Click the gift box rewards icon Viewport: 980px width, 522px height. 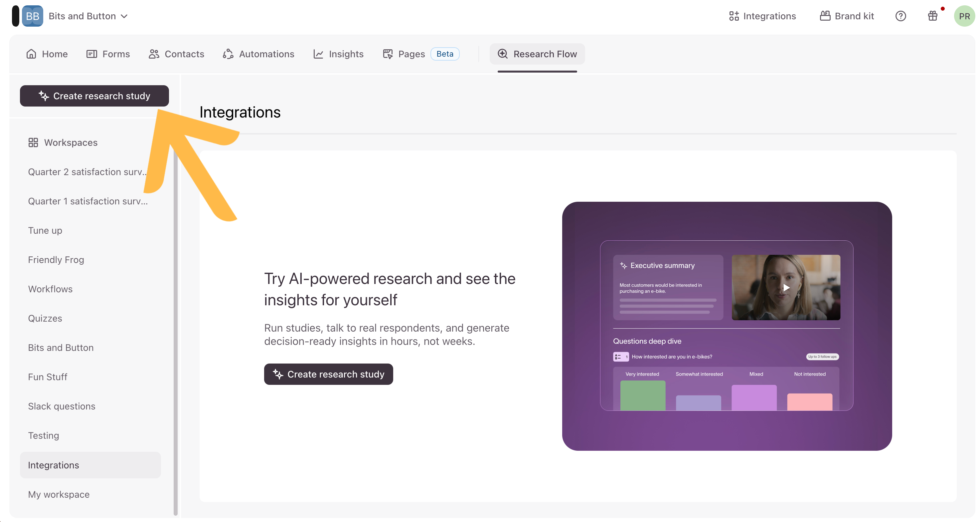pos(932,16)
